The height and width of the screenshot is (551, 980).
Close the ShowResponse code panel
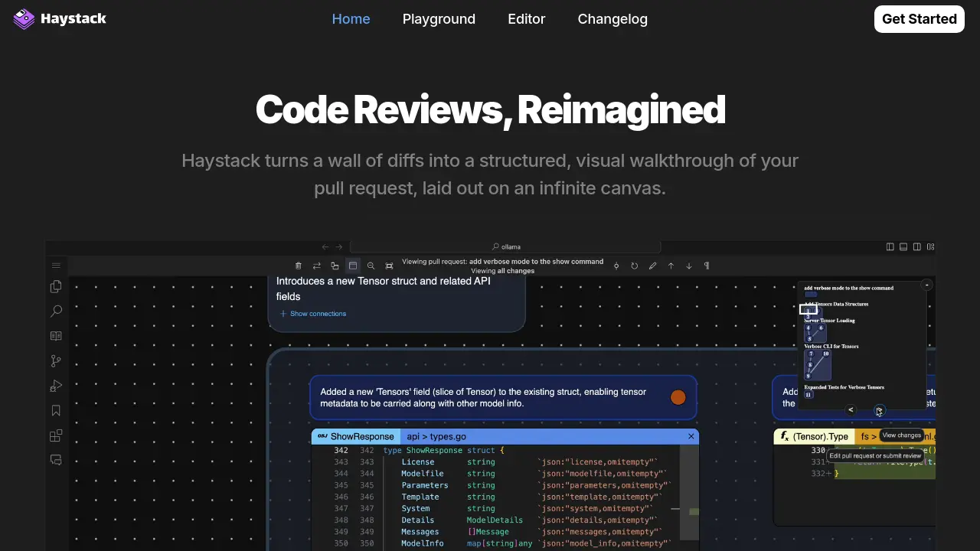coord(691,436)
